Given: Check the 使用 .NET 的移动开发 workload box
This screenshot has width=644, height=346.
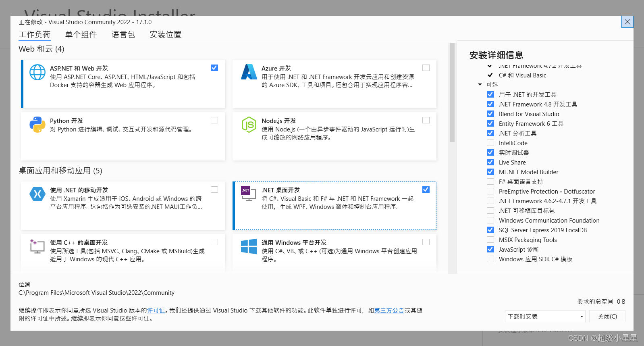Looking at the screenshot, I should (214, 190).
